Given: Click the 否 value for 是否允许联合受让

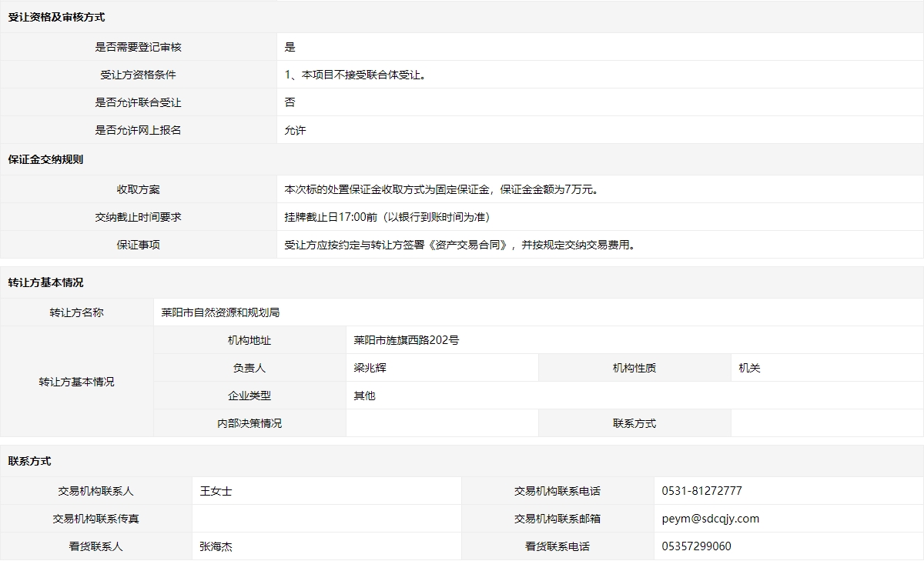Looking at the screenshot, I should click(x=290, y=102).
